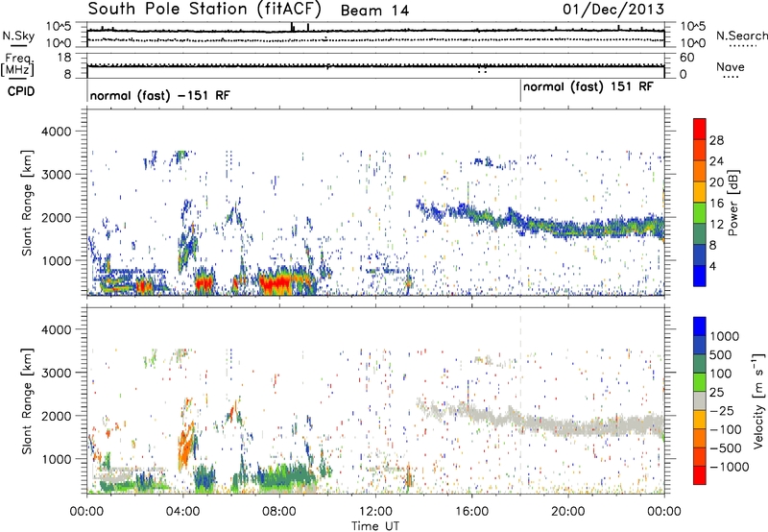Click the dashed CPID change line at 18:00 in power panel

[520, 203]
